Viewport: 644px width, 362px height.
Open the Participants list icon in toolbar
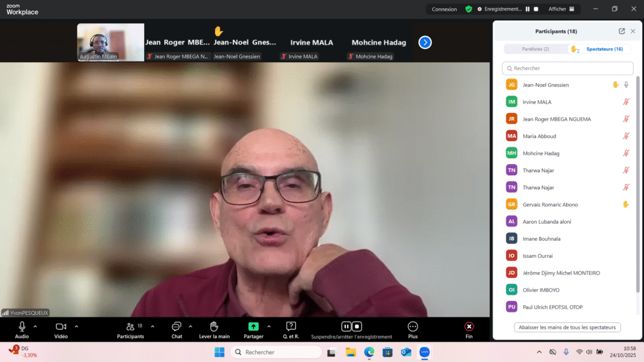[x=130, y=327]
